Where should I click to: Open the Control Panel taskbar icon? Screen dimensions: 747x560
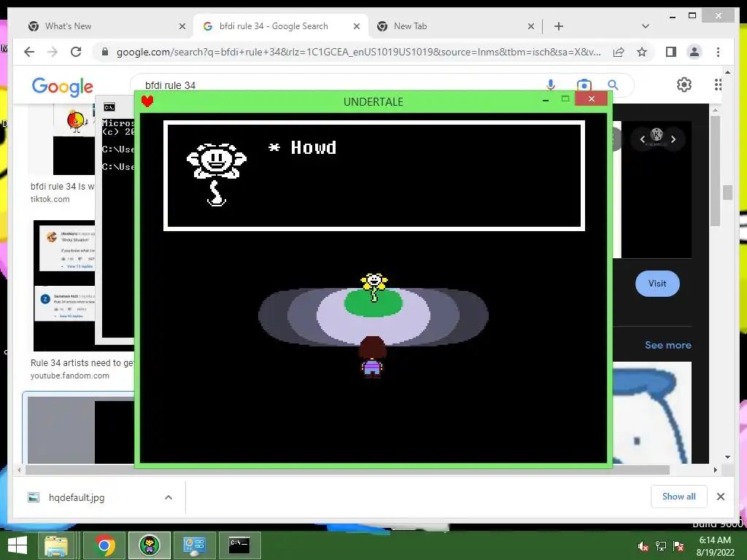click(x=194, y=545)
